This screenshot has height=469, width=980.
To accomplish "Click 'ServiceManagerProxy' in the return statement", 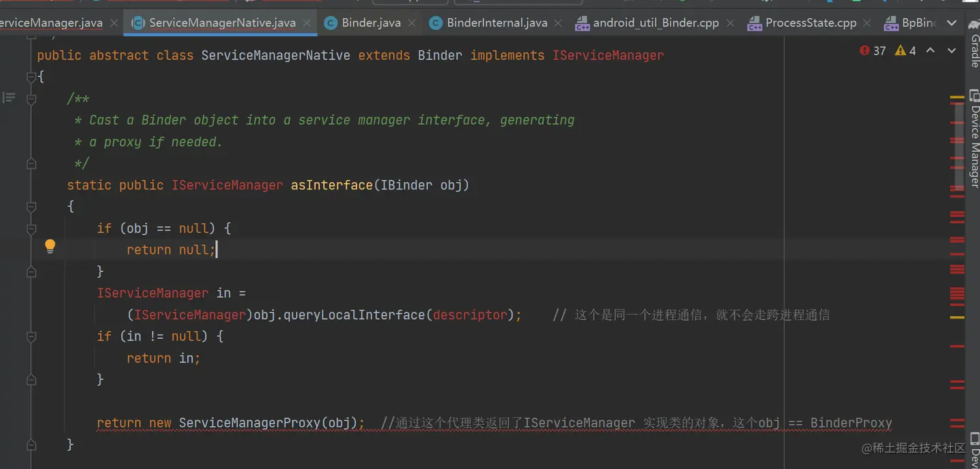I will (250, 423).
